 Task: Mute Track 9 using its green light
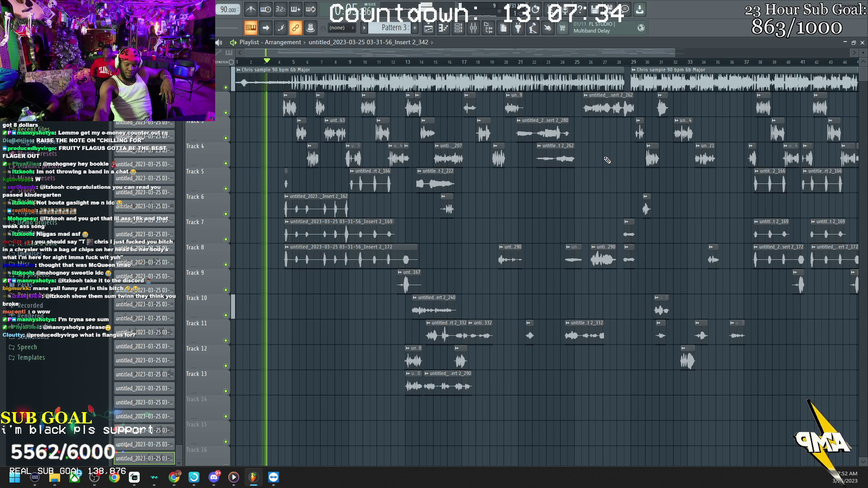tap(226, 290)
